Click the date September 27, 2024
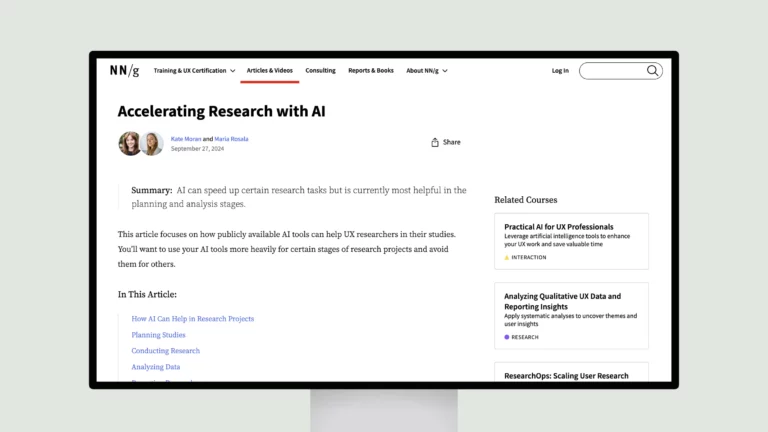 (197, 148)
